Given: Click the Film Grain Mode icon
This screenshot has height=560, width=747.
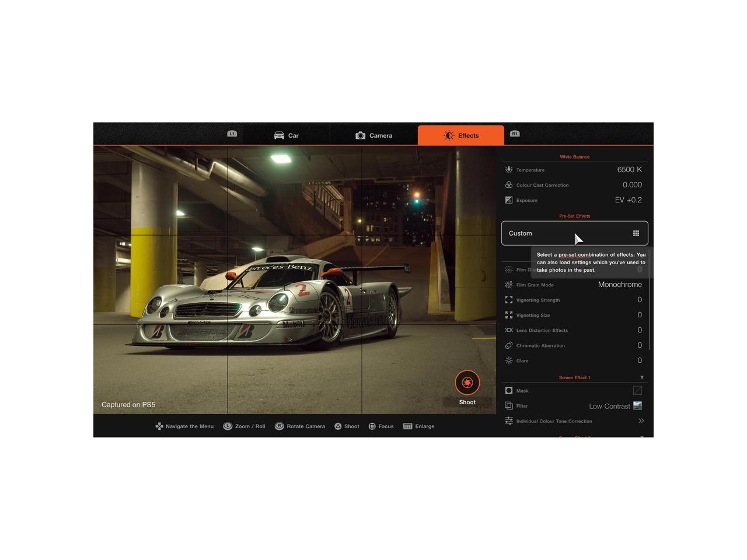Looking at the screenshot, I should (509, 285).
